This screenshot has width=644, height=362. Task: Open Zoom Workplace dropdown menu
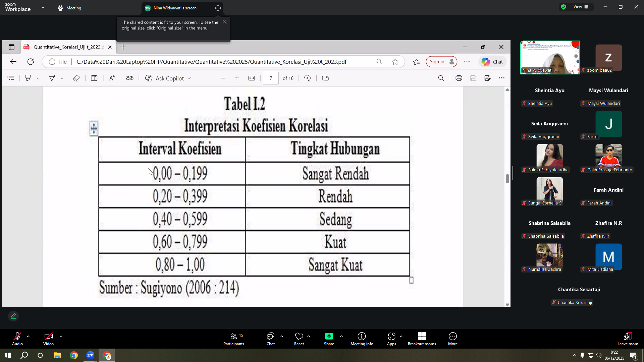pos(43,7)
